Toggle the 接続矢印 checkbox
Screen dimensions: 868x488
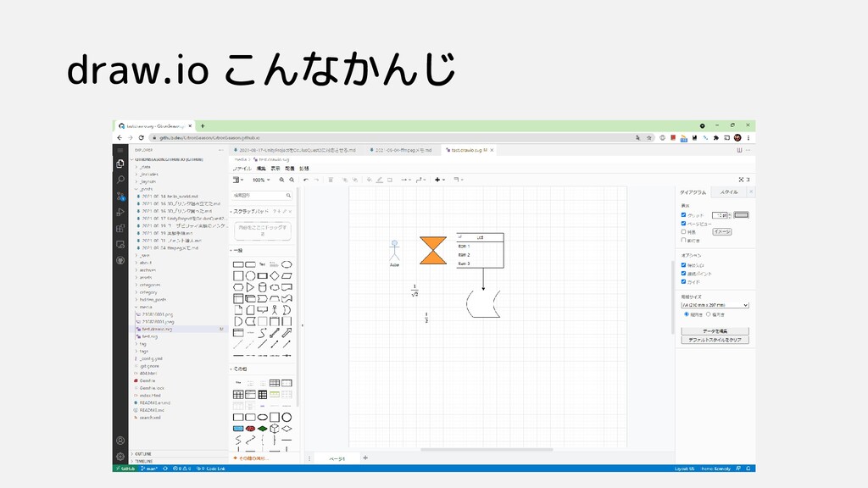point(684,265)
